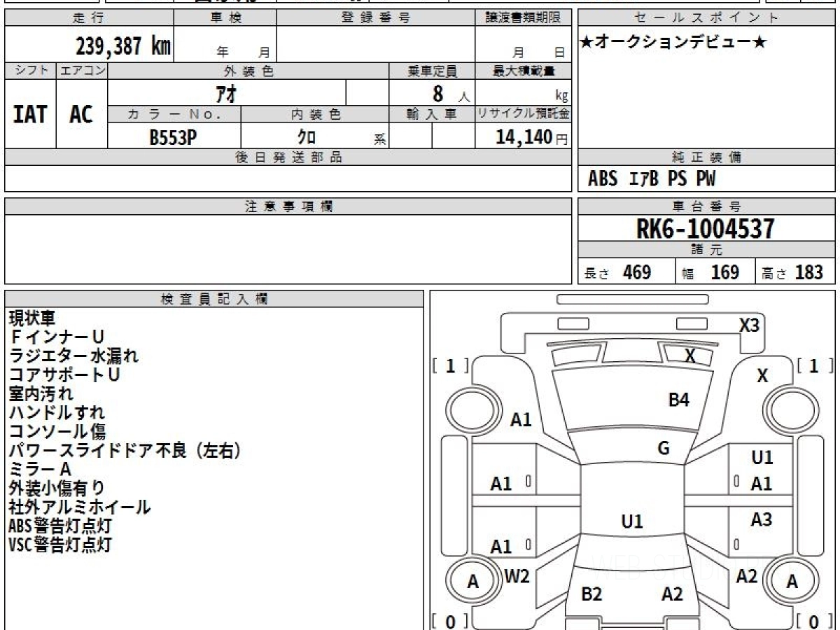Select the 外装色 header
Viewport: 840px width, 630px height.
[248, 71]
